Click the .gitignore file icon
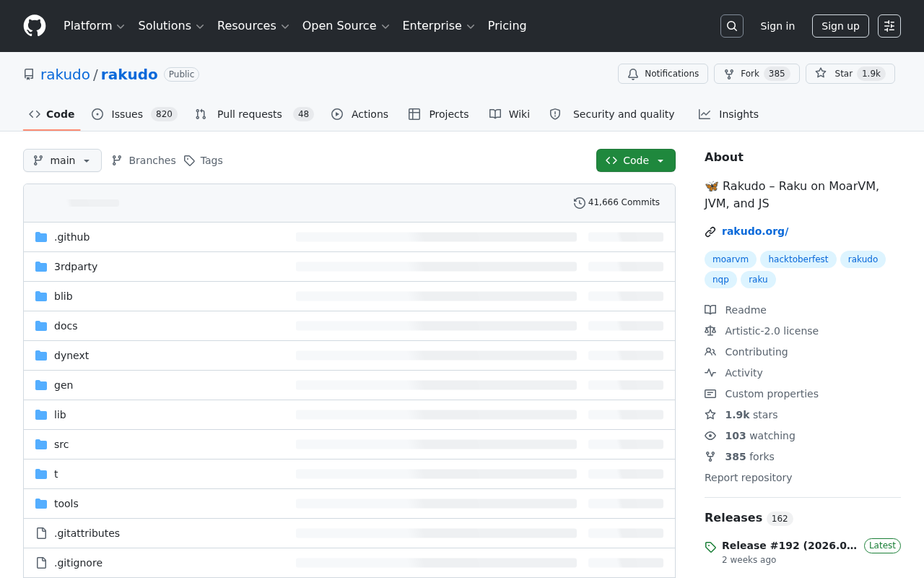 pyautogui.click(x=41, y=563)
